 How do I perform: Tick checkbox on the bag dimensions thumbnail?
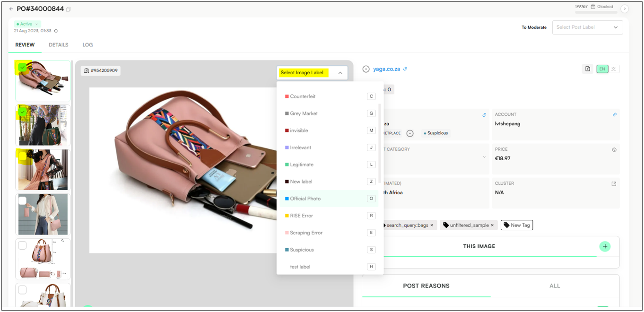(x=22, y=245)
